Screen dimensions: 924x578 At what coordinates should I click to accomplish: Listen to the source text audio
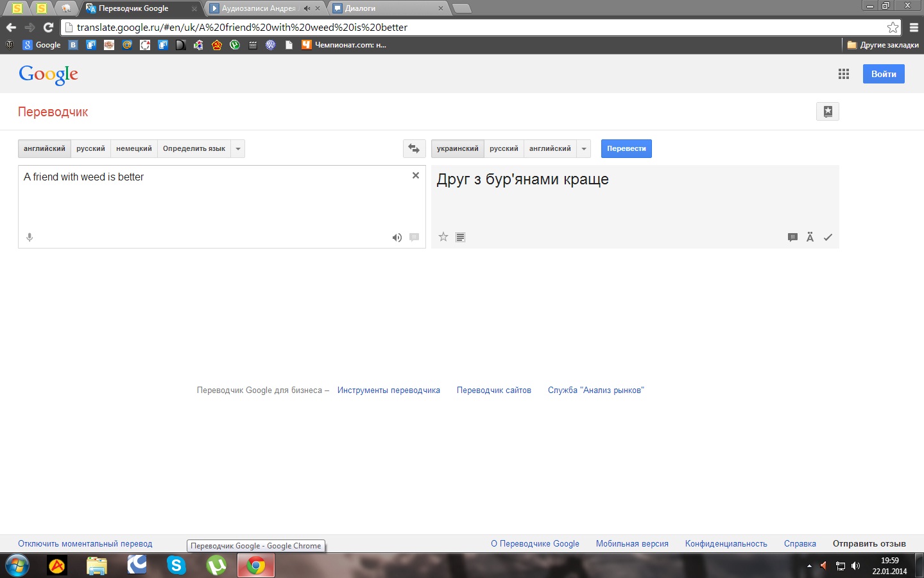[397, 238]
